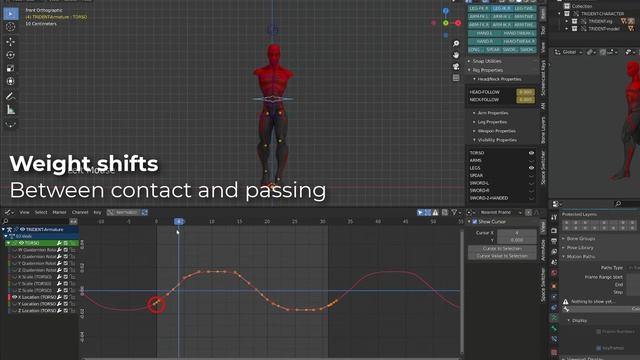The width and height of the screenshot is (640, 360).
Task: Open the Key menu
Action: (97, 212)
